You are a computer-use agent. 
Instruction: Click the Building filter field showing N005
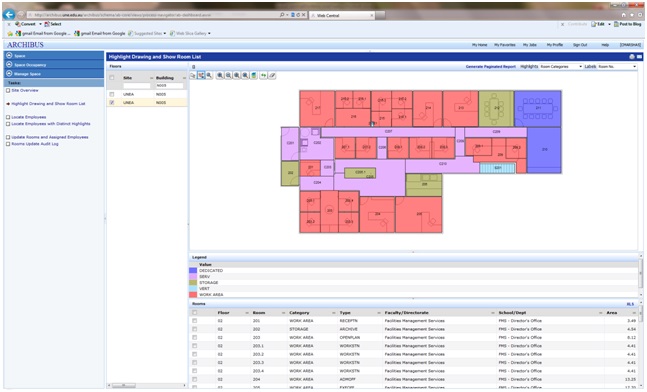pos(169,86)
